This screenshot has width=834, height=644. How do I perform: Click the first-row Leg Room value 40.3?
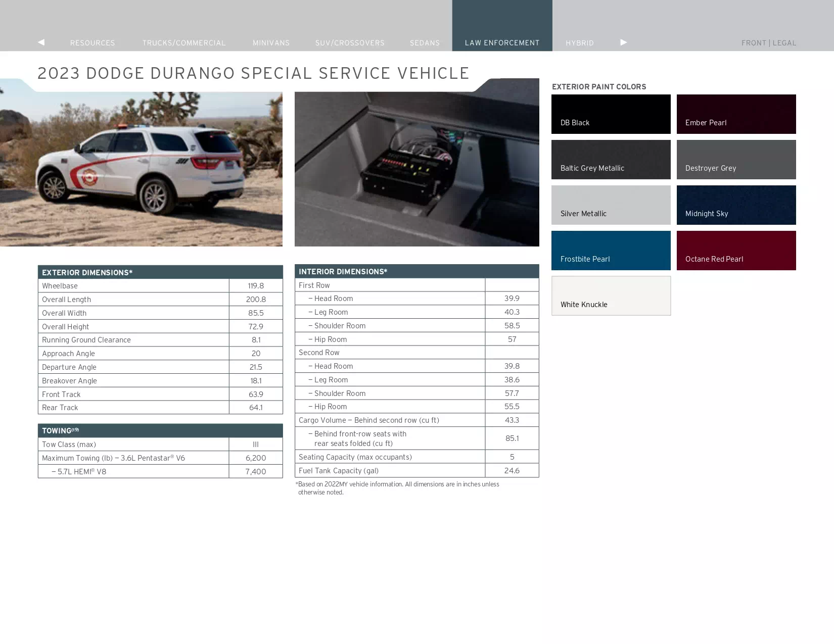click(512, 312)
